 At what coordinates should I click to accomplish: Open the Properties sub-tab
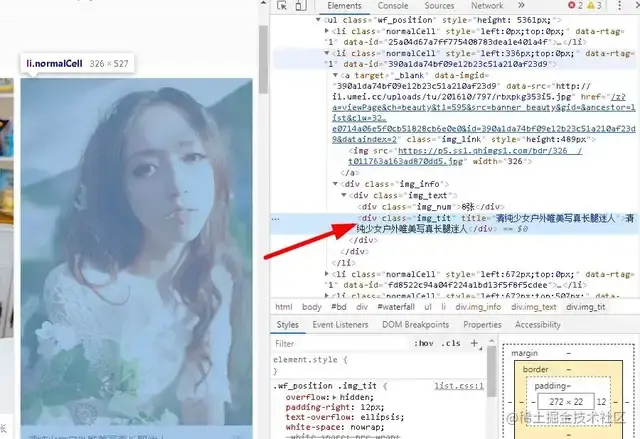click(x=482, y=325)
